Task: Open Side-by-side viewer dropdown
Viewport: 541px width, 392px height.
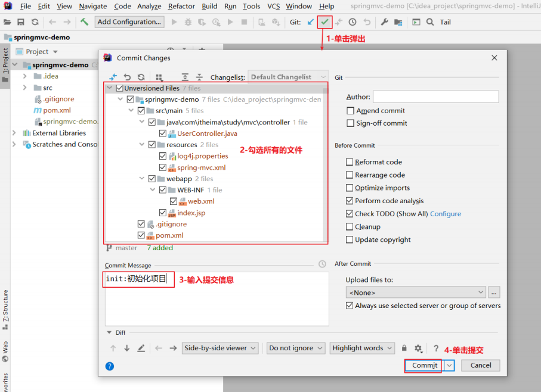Action: point(220,349)
